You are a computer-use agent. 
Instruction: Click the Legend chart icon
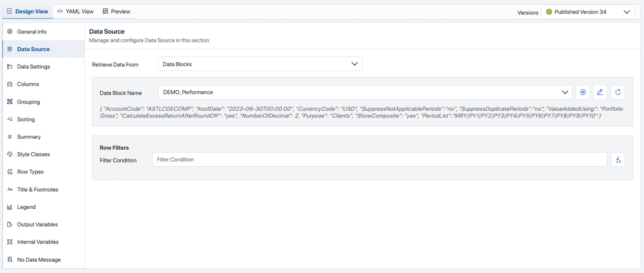pos(10,207)
